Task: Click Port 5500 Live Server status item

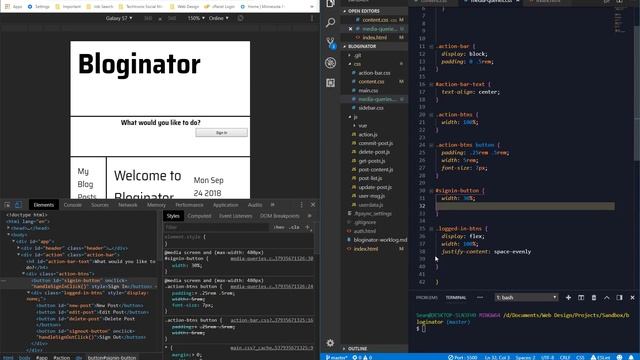Action: click(x=462, y=357)
